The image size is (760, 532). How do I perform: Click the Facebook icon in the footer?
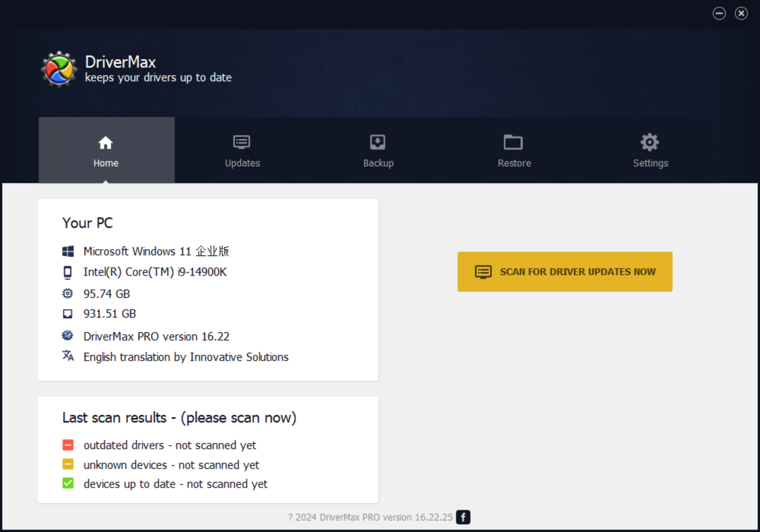coord(463,517)
